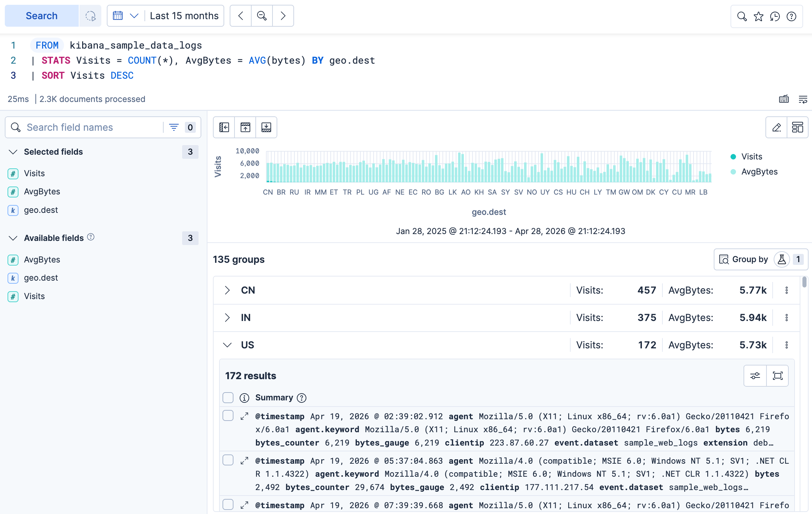This screenshot has width=812, height=514.
Task: Select geo.dest under Selected fields
Action: click(x=41, y=210)
